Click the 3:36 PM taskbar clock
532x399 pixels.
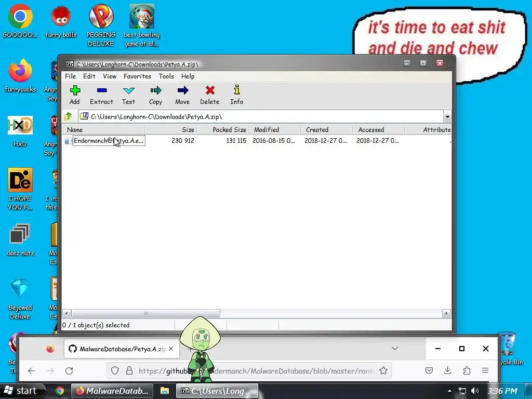pyautogui.click(x=502, y=391)
